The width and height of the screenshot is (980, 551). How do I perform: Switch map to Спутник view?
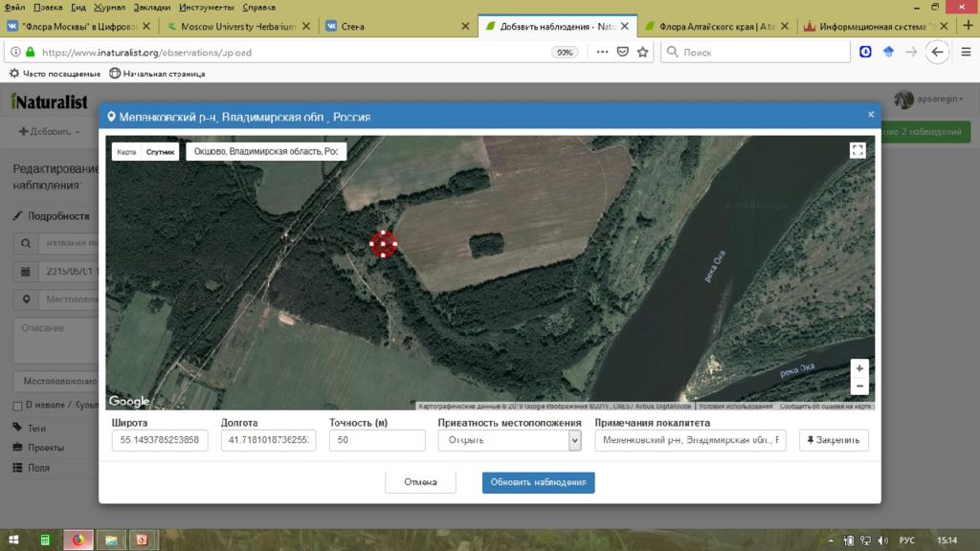pos(160,152)
